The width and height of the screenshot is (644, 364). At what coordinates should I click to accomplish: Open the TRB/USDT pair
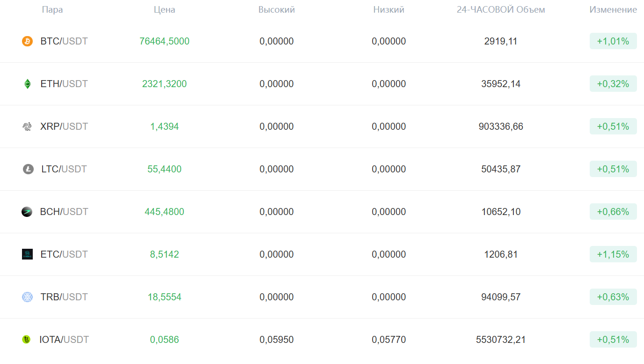64,297
